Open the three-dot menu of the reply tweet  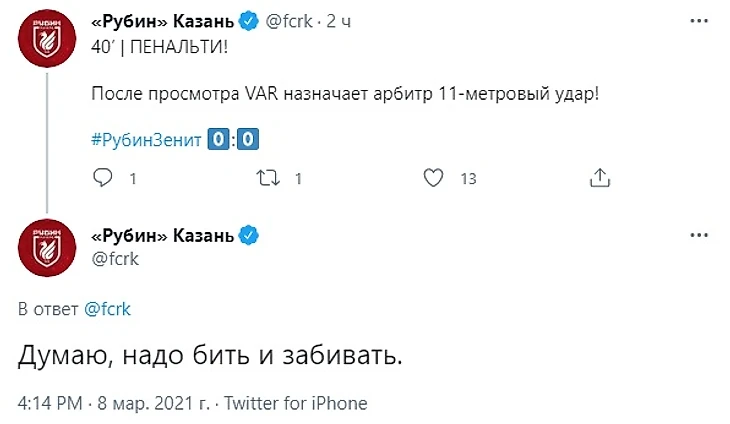tap(697, 236)
